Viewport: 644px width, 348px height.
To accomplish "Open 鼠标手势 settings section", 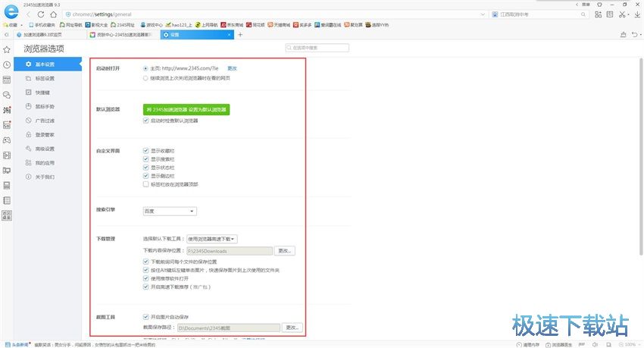I will tap(48, 106).
